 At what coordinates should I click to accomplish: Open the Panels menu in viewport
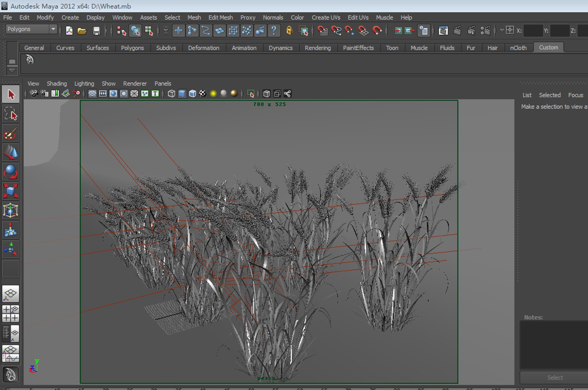pyautogui.click(x=163, y=83)
